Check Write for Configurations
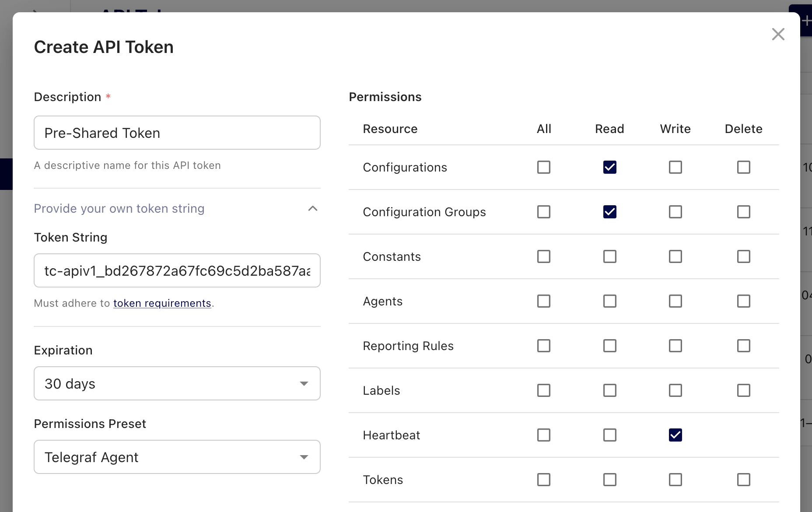This screenshot has width=812, height=512. [675, 167]
